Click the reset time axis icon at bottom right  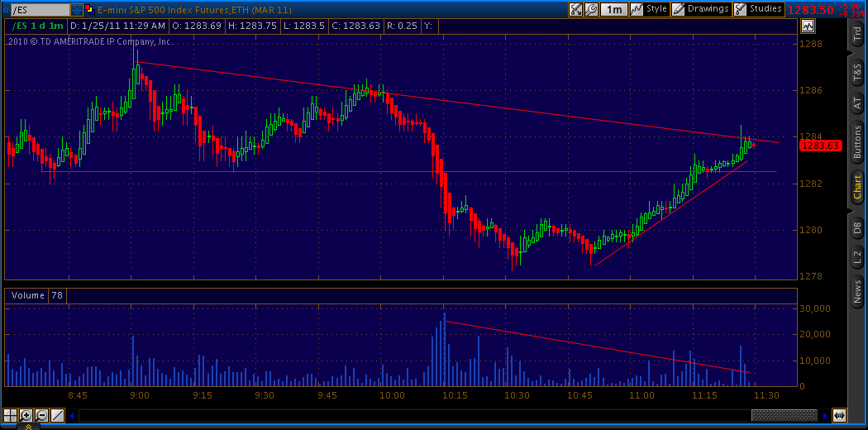coord(839,415)
